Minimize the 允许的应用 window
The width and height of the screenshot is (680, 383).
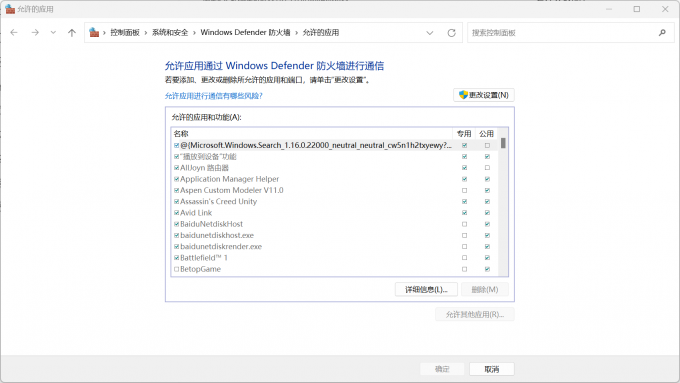[609, 9]
